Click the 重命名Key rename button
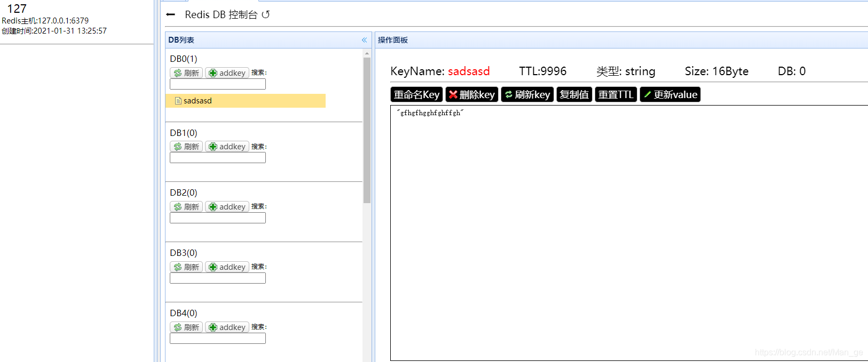This screenshot has width=868, height=362. click(416, 94)
